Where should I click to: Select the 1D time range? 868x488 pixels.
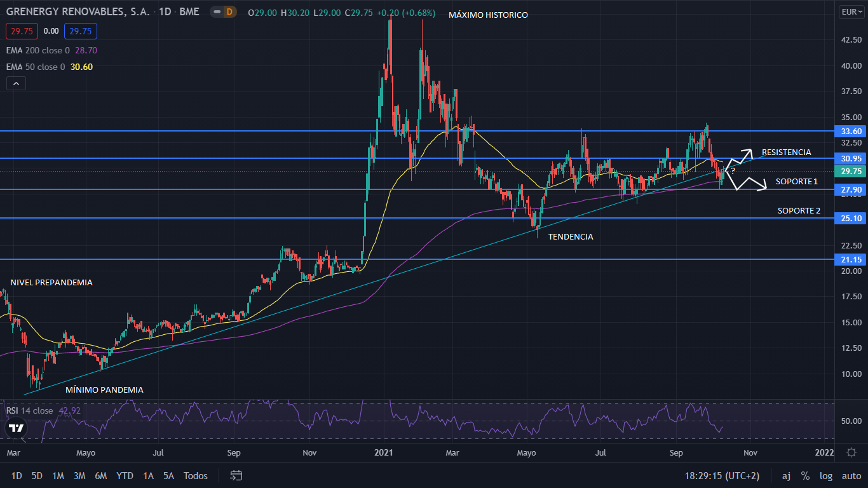point(17,475)
